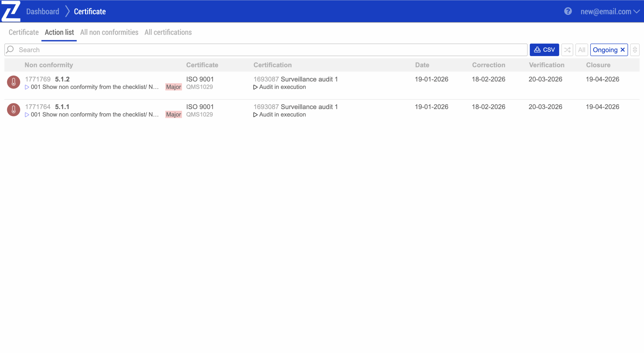
Task: Click the Z logo home icon
Action: click(11, 11)
